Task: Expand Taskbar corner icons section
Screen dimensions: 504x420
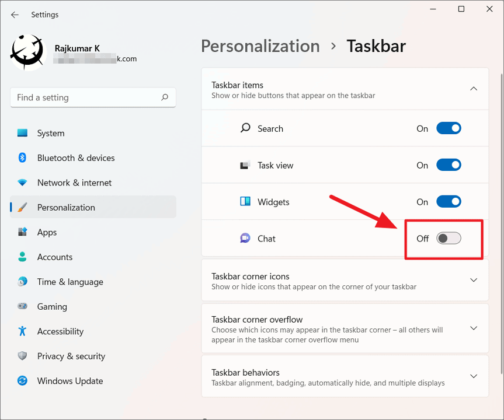Action: pos(474,280)
